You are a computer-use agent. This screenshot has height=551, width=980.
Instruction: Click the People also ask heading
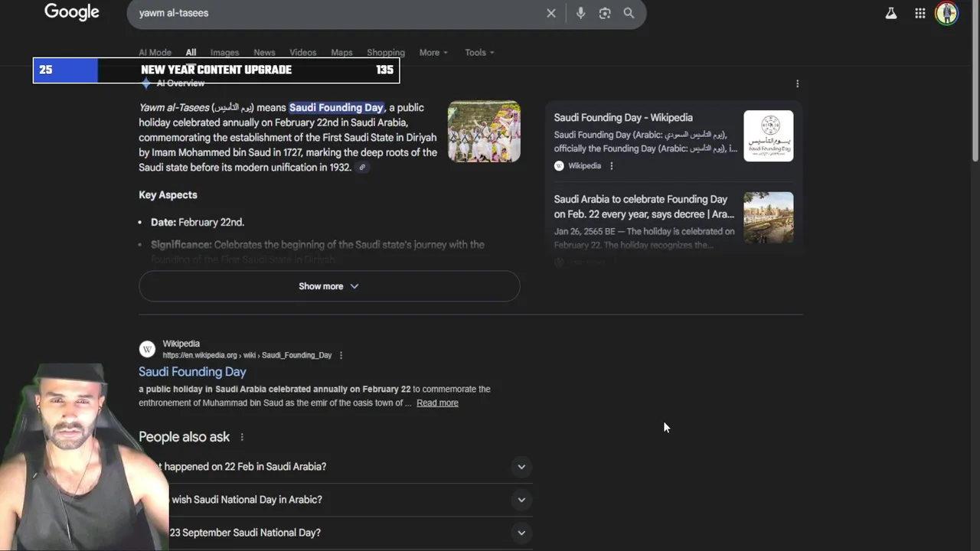coord(184,437)
